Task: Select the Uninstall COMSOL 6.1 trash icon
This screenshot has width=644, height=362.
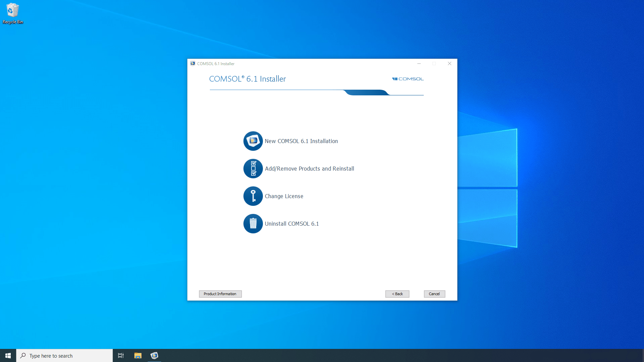Action: click(253, 224)
